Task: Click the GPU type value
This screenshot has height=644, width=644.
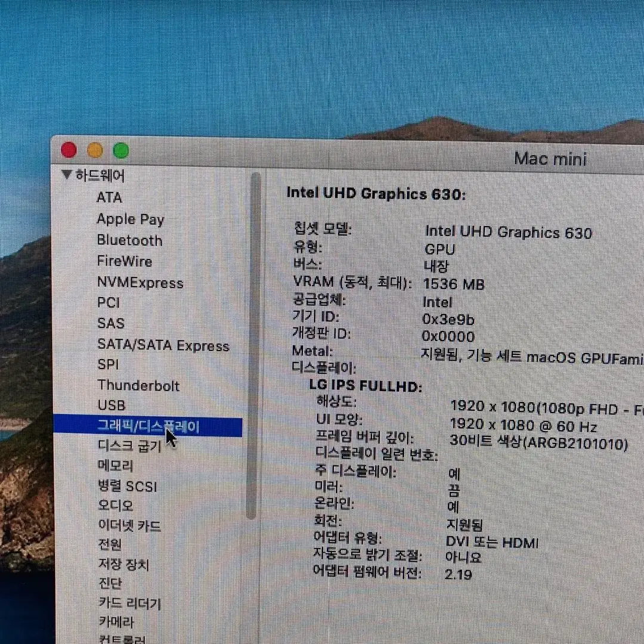Action: pyautogui.click(x=440, y=249)
